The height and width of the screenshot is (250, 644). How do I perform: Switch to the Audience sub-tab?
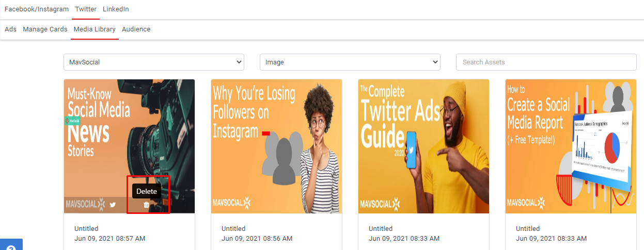click(x=136, y=29)
